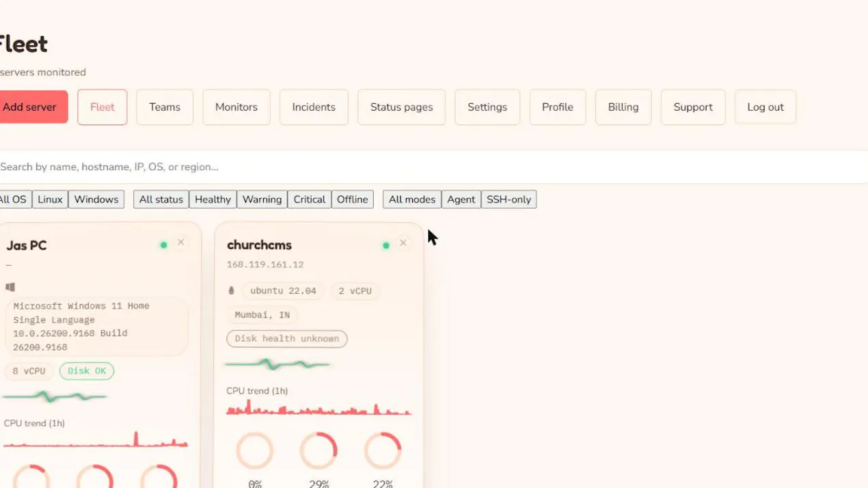Viewport: 868px width, 488px height.
Task: Open the Monitors section
Action: click(x=236, y=107)
